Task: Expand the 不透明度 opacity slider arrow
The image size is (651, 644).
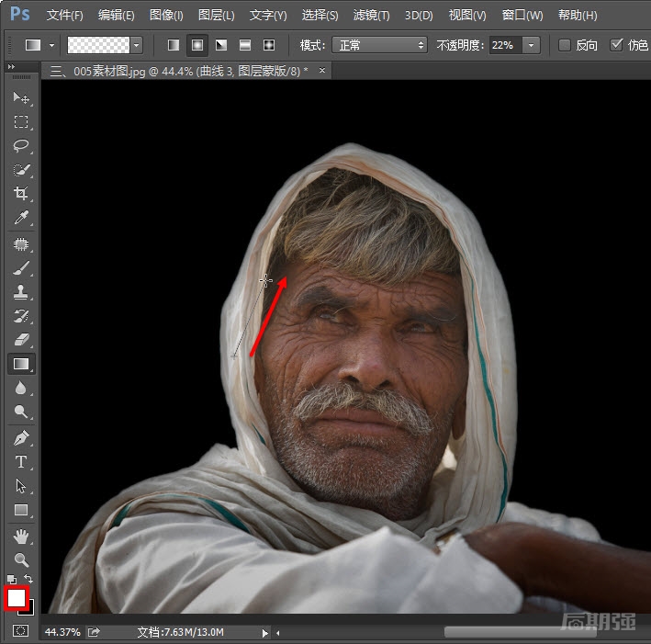Action: (x=532, y=45)
